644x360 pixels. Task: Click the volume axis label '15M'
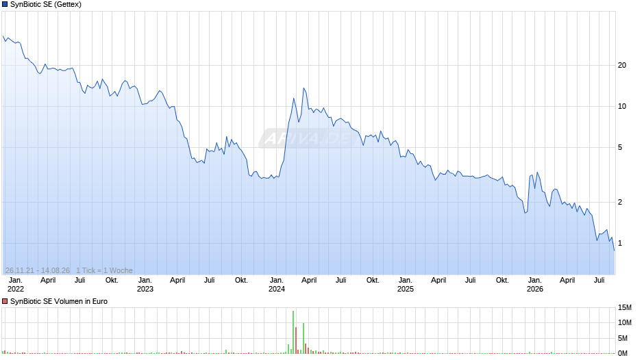624,307
